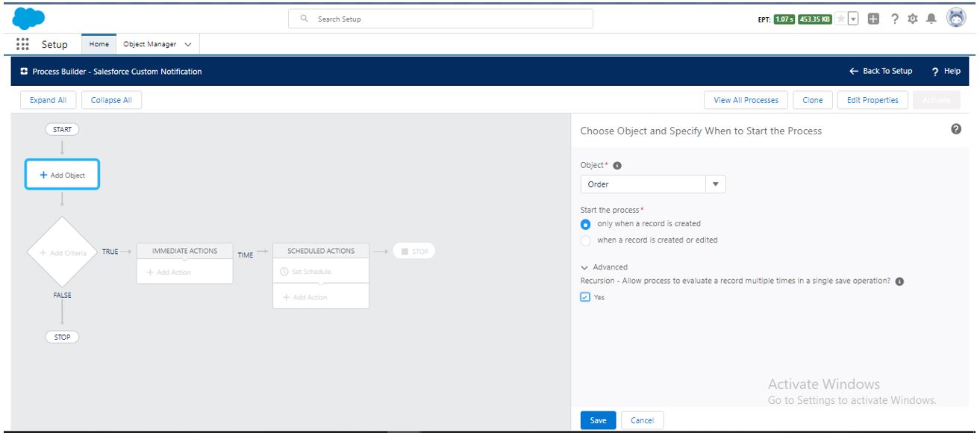
Task: Click Expand All button
Action: click(48, 100)
